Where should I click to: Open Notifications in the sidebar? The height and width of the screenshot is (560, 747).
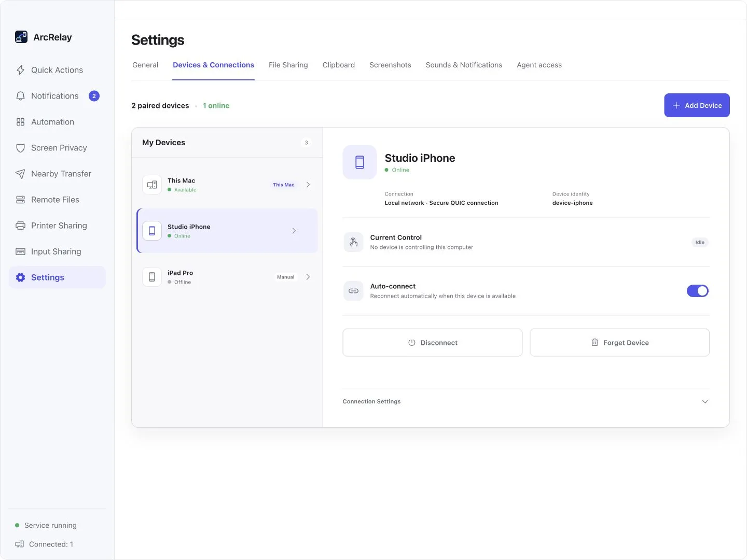click(x=57, y=96)
